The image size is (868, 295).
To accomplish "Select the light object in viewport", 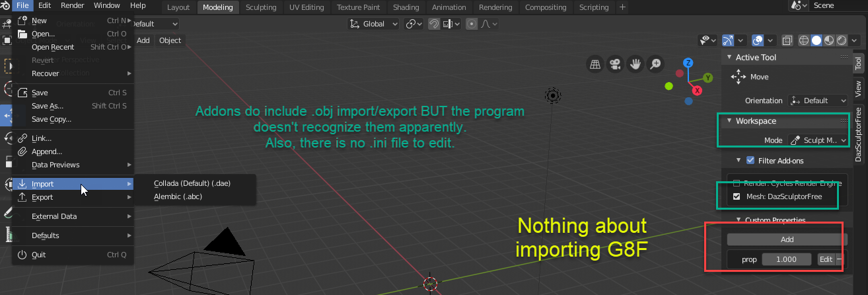I will (552, 97).
